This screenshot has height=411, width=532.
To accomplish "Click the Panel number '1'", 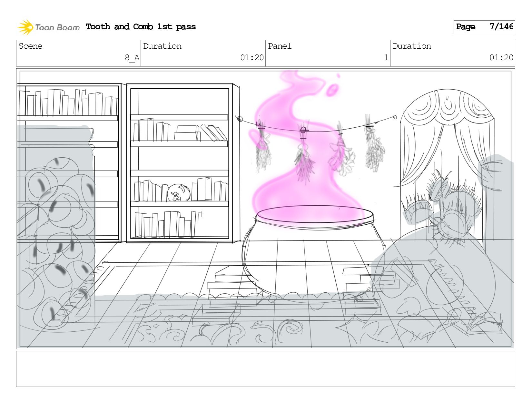I will click(386, 58).
